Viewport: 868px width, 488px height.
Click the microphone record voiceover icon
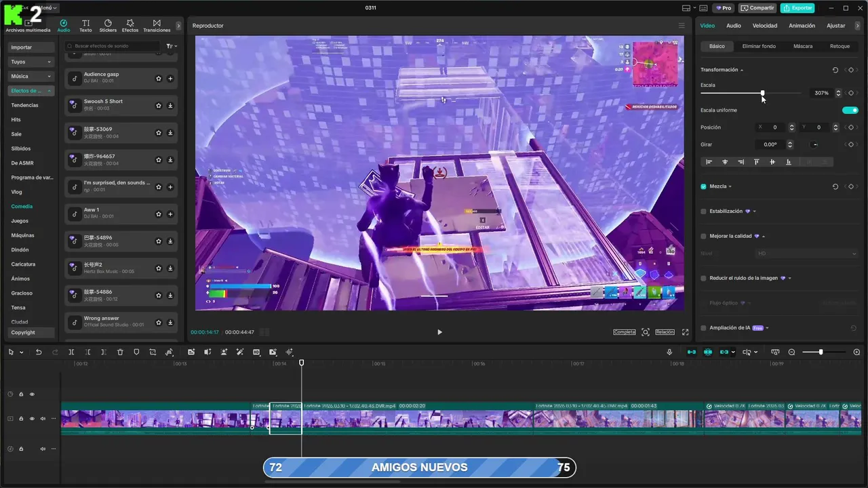click(669, 352)
